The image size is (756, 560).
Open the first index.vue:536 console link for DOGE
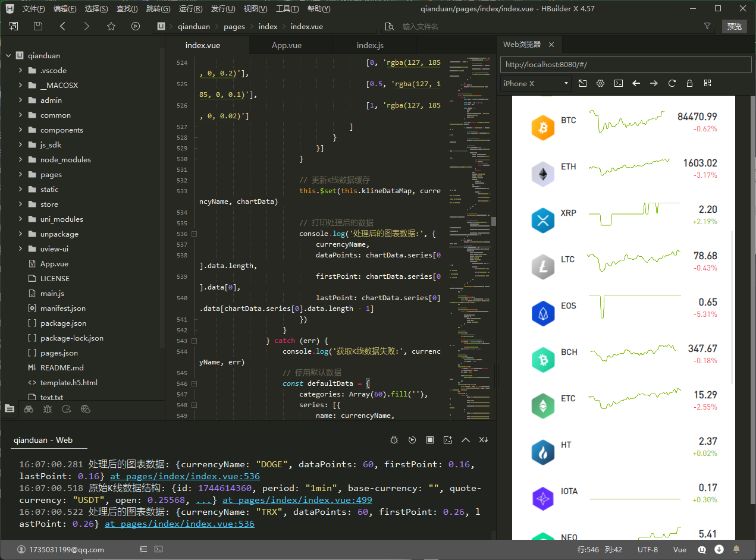185,476
